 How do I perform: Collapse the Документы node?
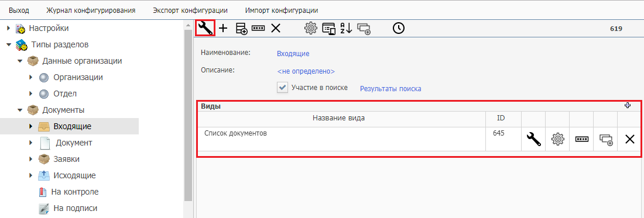click(x=20, y=110)
